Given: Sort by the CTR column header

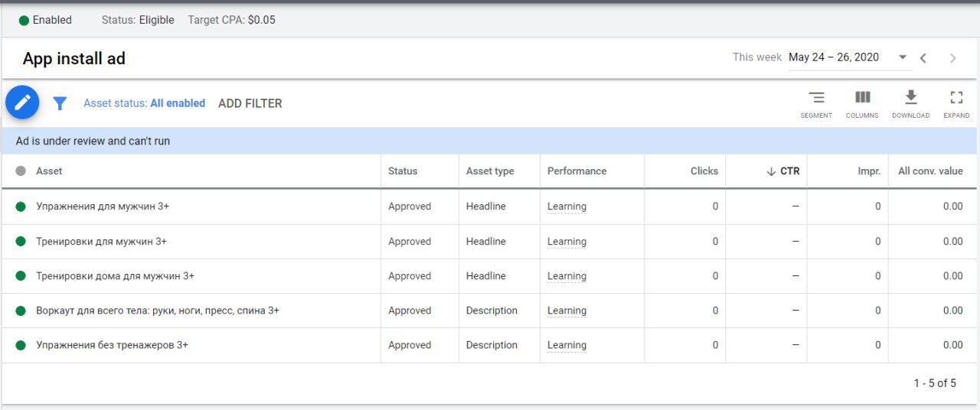Looking at the screenshot, I should click(783, 171).
